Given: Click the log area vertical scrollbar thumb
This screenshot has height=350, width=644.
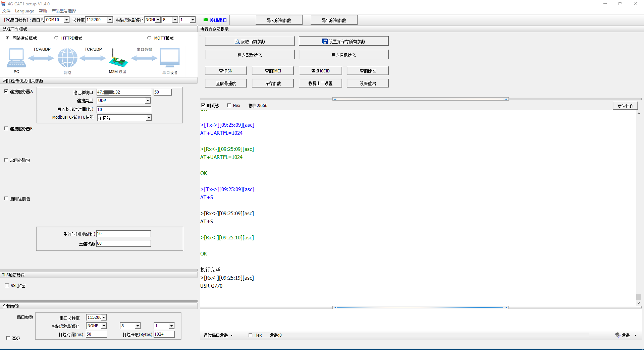Looking at the screenshot, I should (x=639, y=297).
